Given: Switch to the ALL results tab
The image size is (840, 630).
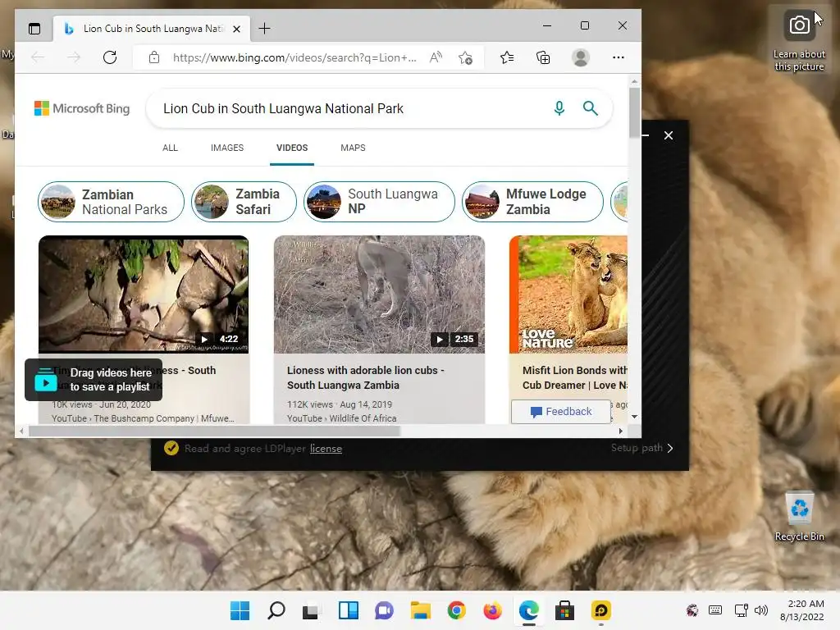Looking at the screenshot, I should 171,148.
